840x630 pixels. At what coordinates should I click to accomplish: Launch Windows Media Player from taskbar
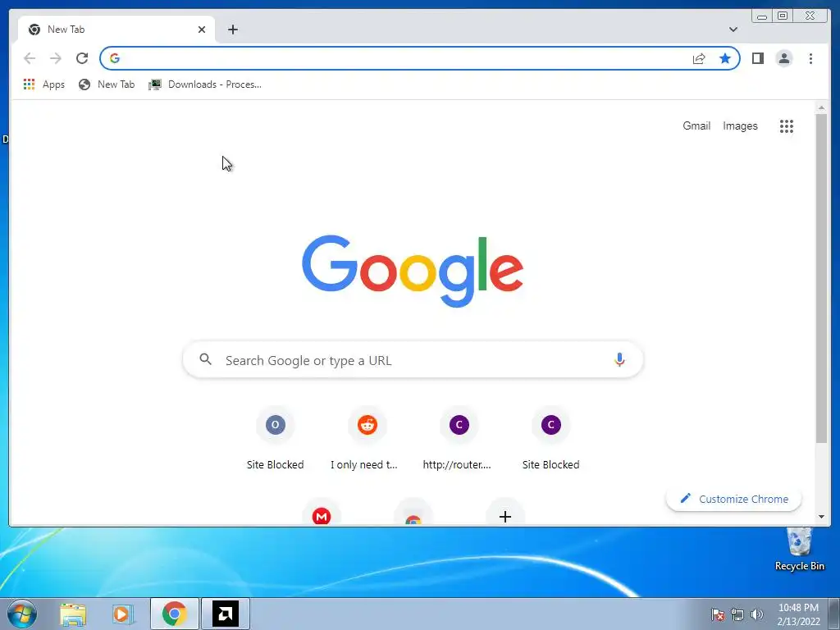click(123, 614)
